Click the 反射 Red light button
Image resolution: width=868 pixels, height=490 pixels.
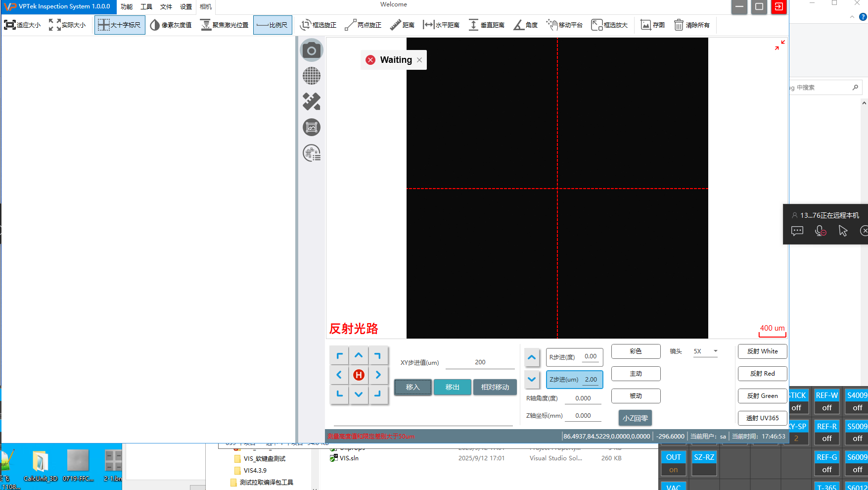click(x=762, y=374)
